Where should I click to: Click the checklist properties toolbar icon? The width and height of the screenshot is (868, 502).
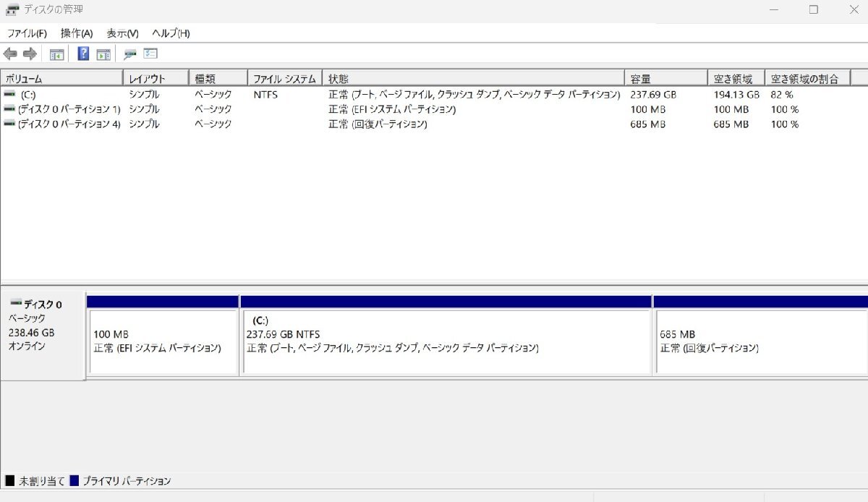pyautogui.click(x=150, y=53)
